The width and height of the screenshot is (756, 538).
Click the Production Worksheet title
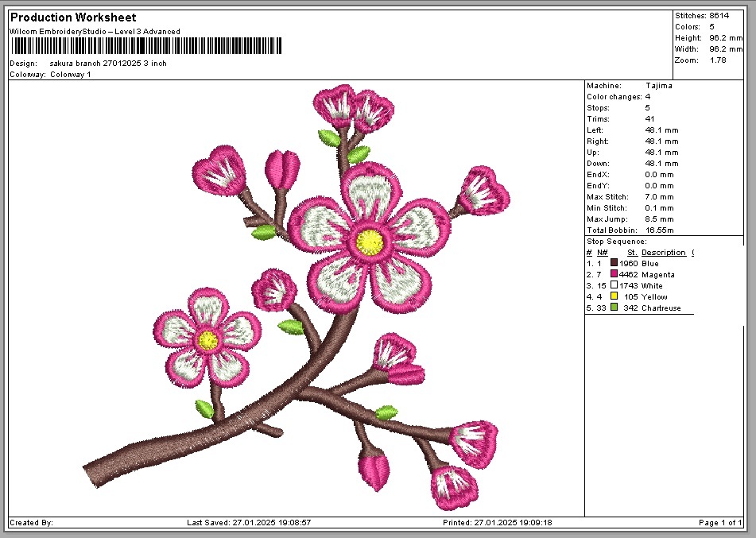(73, 17)
